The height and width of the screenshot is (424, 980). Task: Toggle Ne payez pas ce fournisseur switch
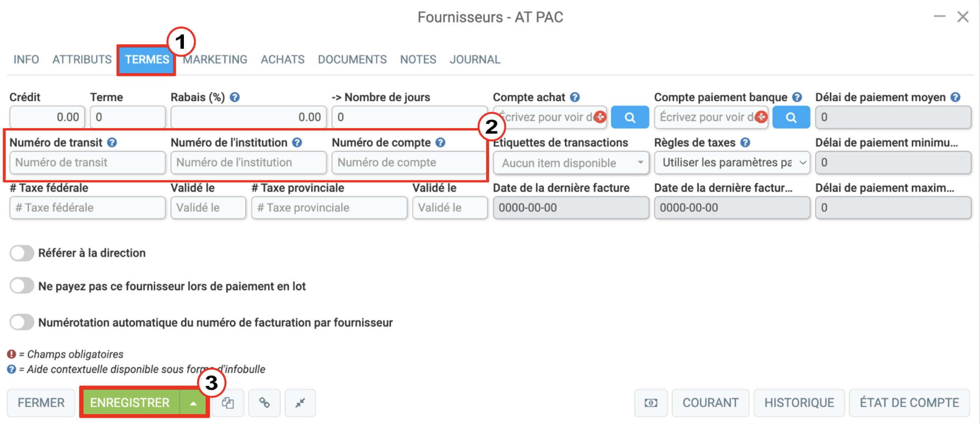tap(22, 286)
